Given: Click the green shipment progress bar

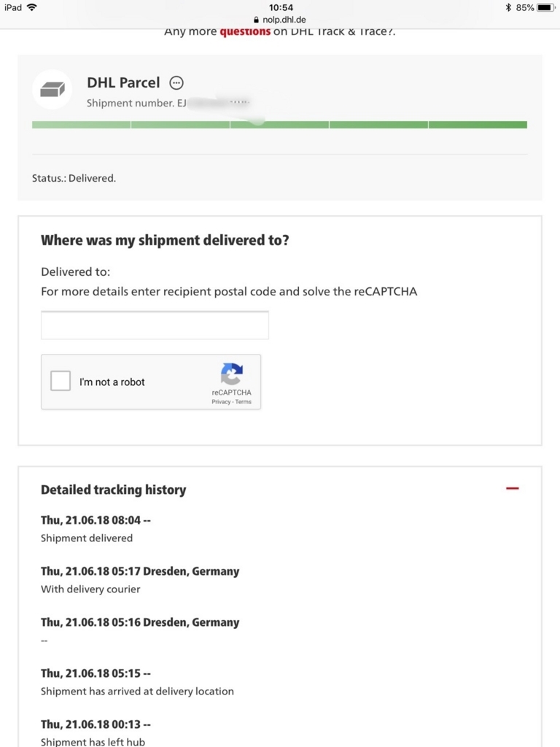Looking at the screenshot, I should coord(279,125).
